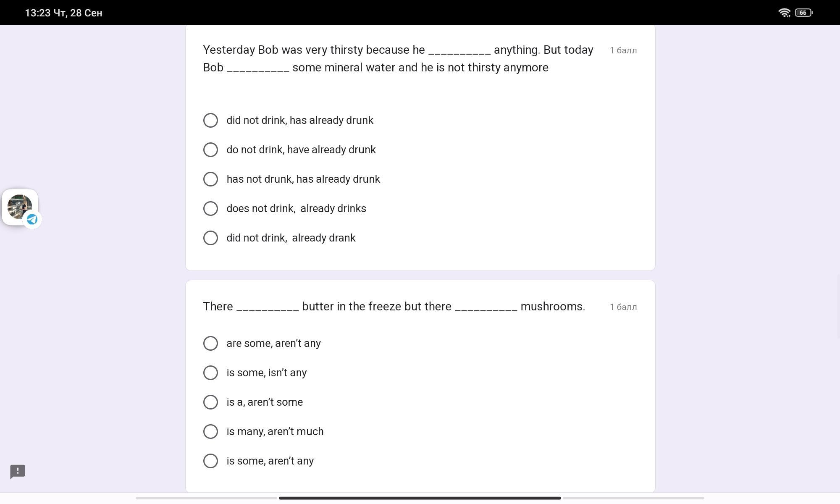Tap the clock and date in status bar
840x504 pixels.
point(63,13)
